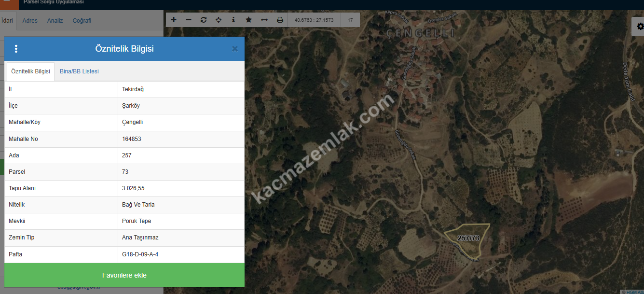Zoom out using the minus icon
Viewport: 644px width, 294px height.
click(189, 20)
